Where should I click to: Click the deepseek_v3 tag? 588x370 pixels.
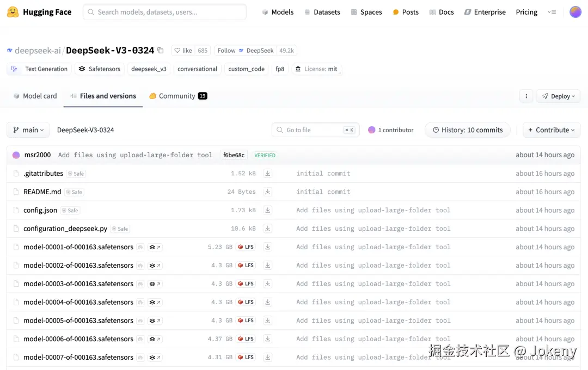tap(149, 69)
